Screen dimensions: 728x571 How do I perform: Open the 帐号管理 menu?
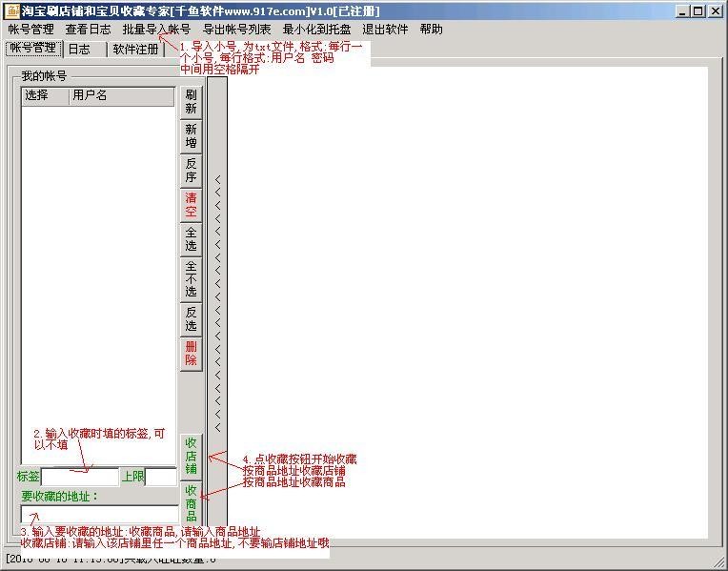pos(31,30)
